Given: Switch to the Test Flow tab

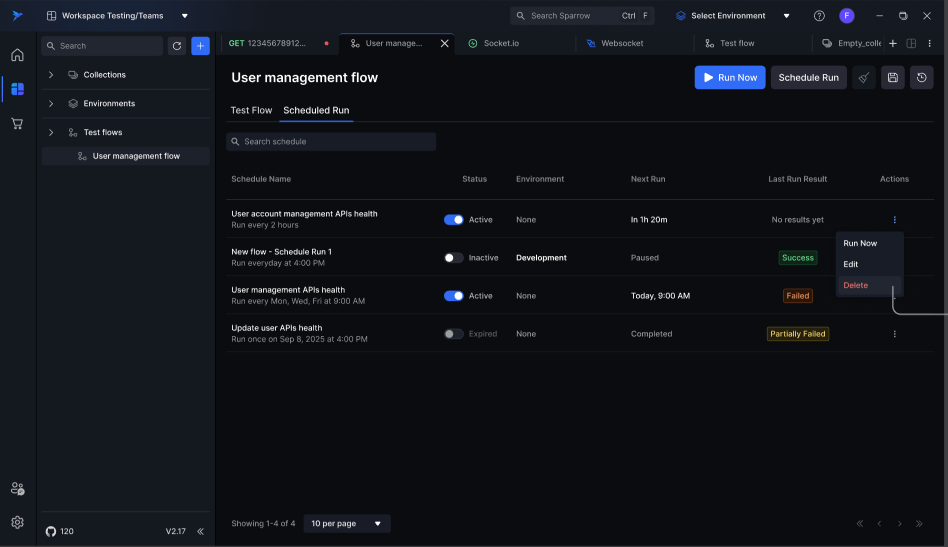Looking at the screenshot, I should coord(251,110).
